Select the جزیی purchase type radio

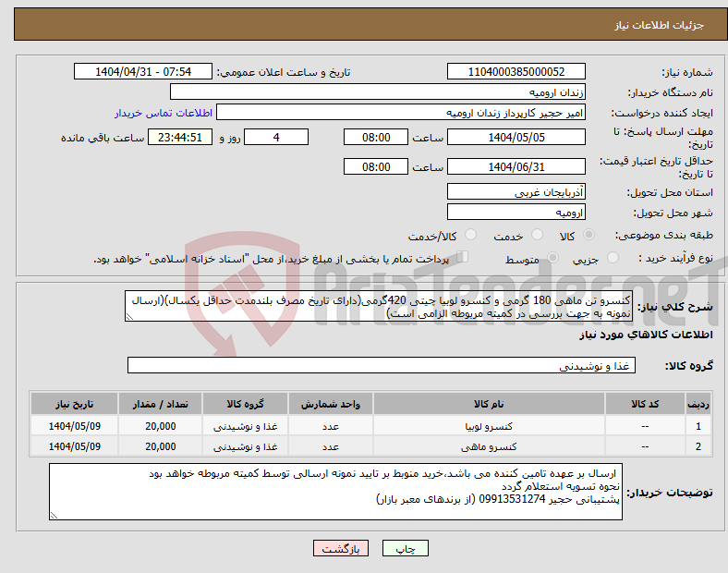613,257
